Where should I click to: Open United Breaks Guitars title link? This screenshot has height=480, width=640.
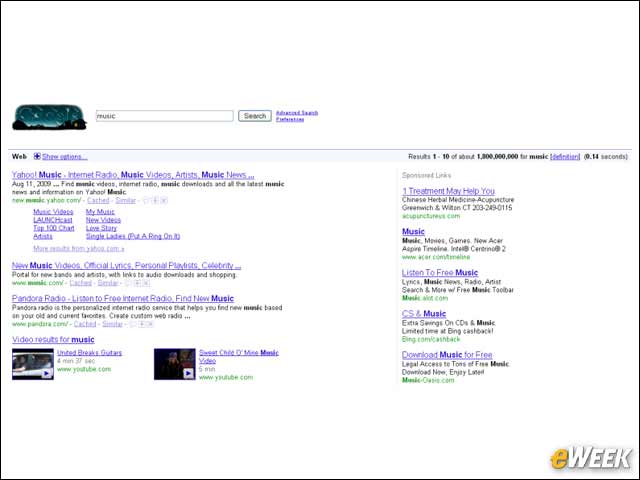89,353
